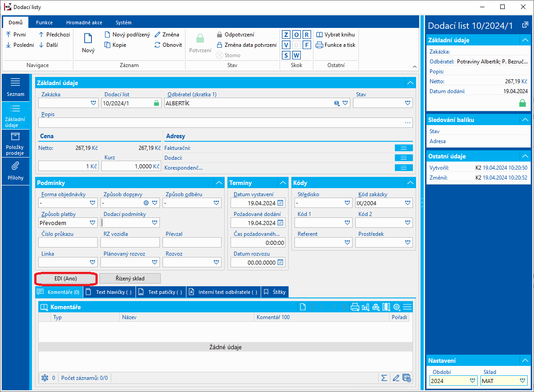Collapse the ribbon with the chevron
The image size is (534, 392).
[x=415, y=66]
